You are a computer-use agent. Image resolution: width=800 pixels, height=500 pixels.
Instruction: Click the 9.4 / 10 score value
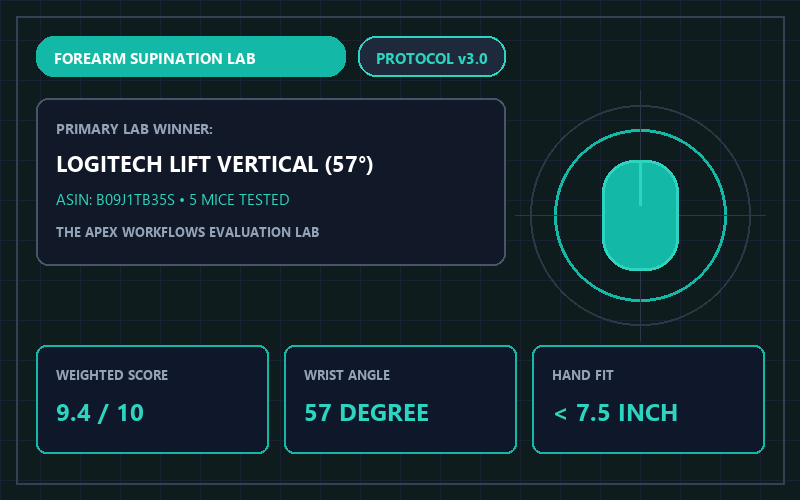click(x=100, y=413)
